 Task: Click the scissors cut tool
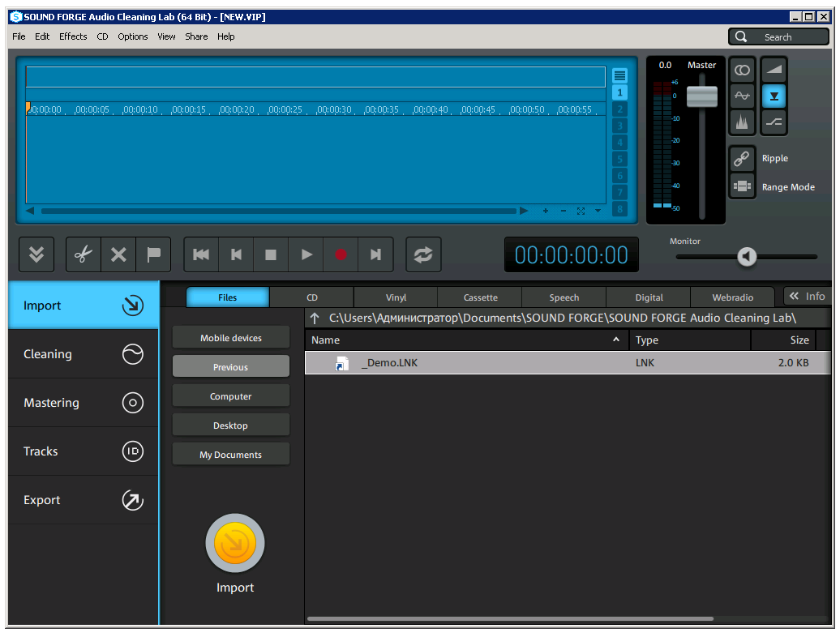pyautogui.click(x=84, y=254)
